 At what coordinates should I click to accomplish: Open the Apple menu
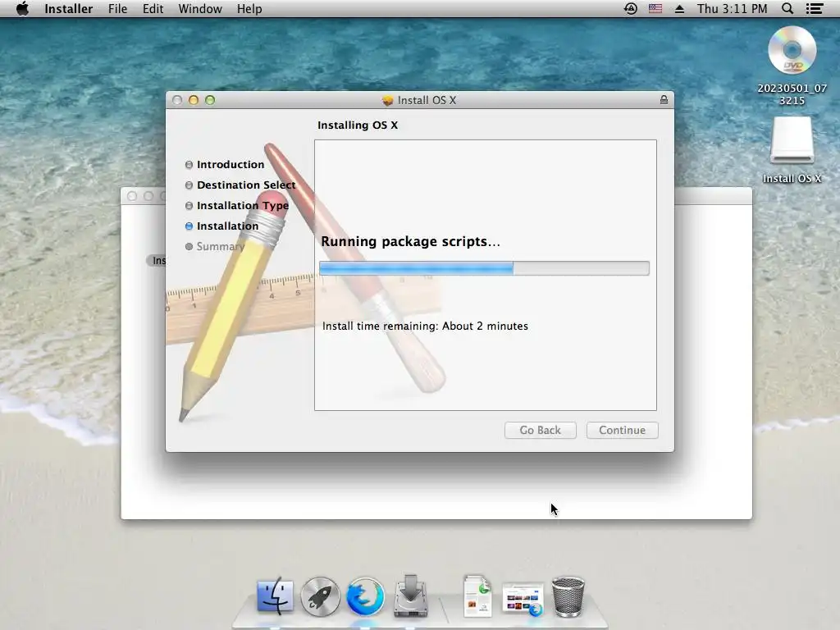point(22,8)
